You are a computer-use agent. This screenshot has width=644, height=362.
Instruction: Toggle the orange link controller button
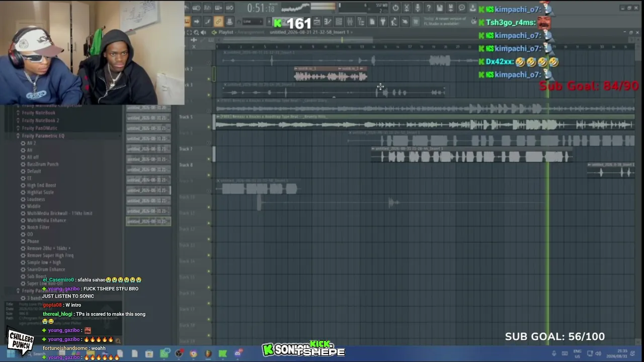(x=218, y=22)
